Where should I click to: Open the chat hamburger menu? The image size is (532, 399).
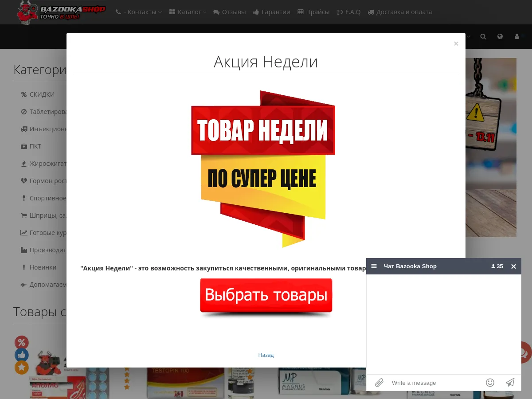[x=374, y=266]
